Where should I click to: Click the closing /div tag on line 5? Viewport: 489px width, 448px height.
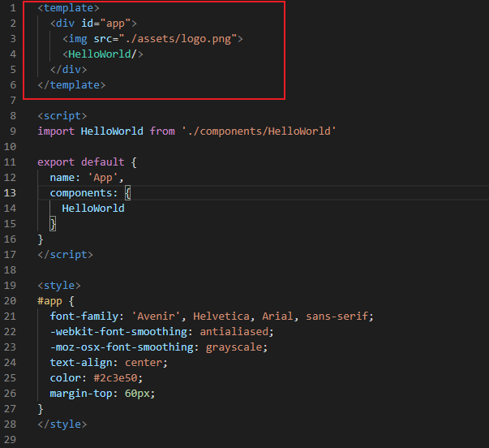pyautogui.click(x=68, y=69)
